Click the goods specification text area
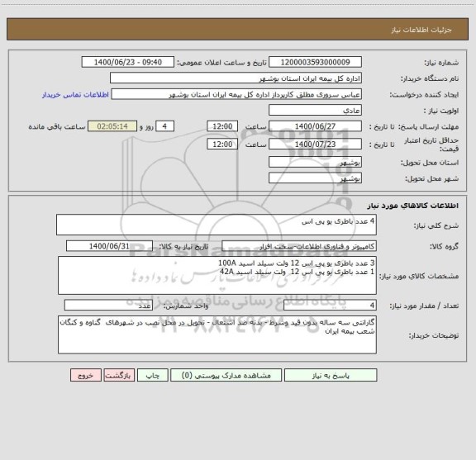 pyautogui.click(x=217, y=276)
